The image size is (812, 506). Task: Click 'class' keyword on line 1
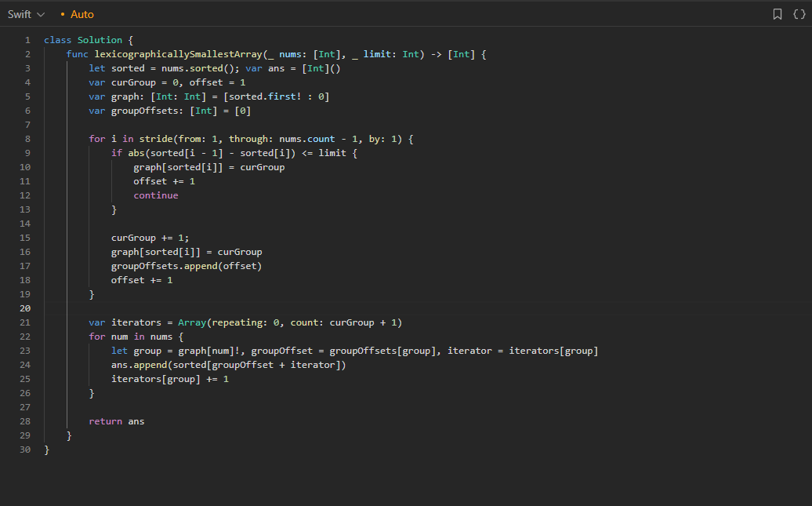point(57,40)
